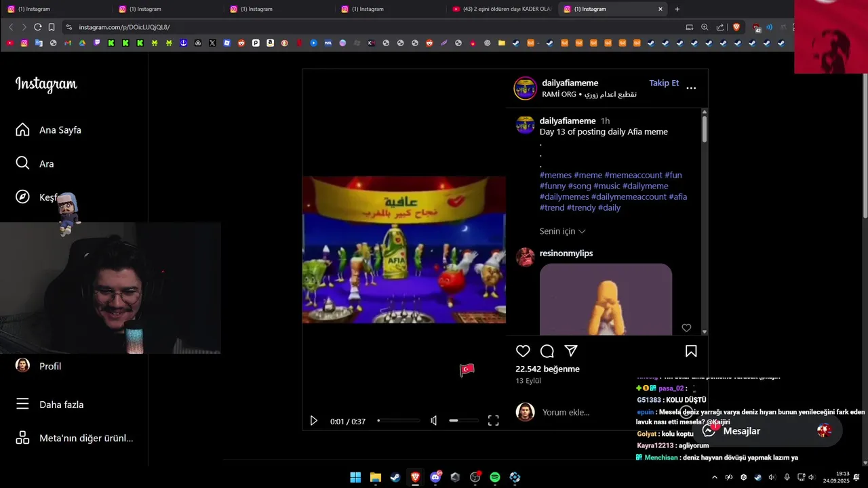
Task: Expand the Senin için comment sorting dropdown
Action: click(562, 231)
